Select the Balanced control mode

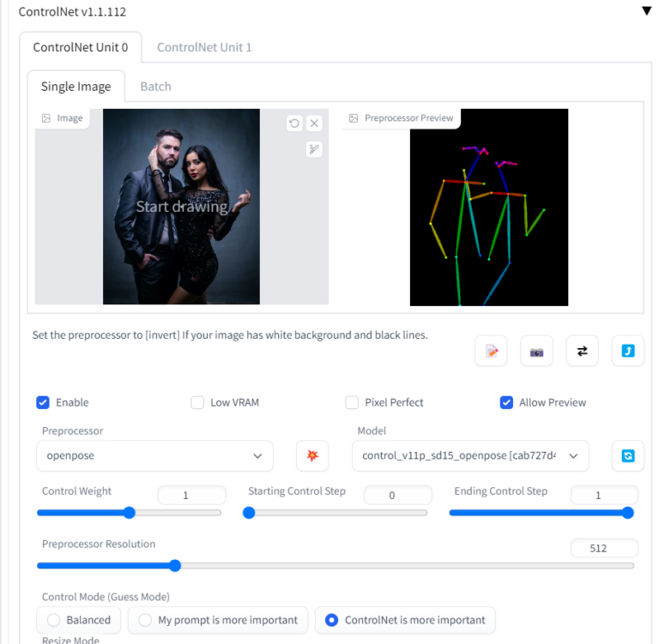click(79, 620)
